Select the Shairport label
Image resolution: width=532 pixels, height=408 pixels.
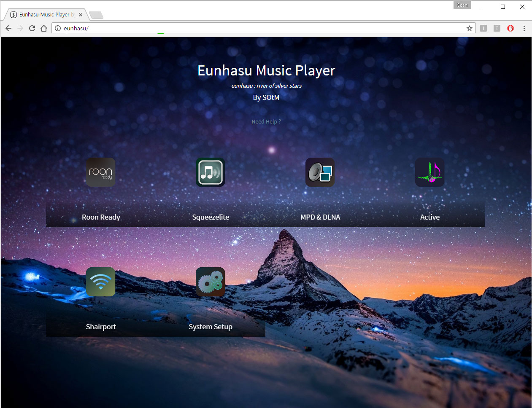click(x=101, y=327)
